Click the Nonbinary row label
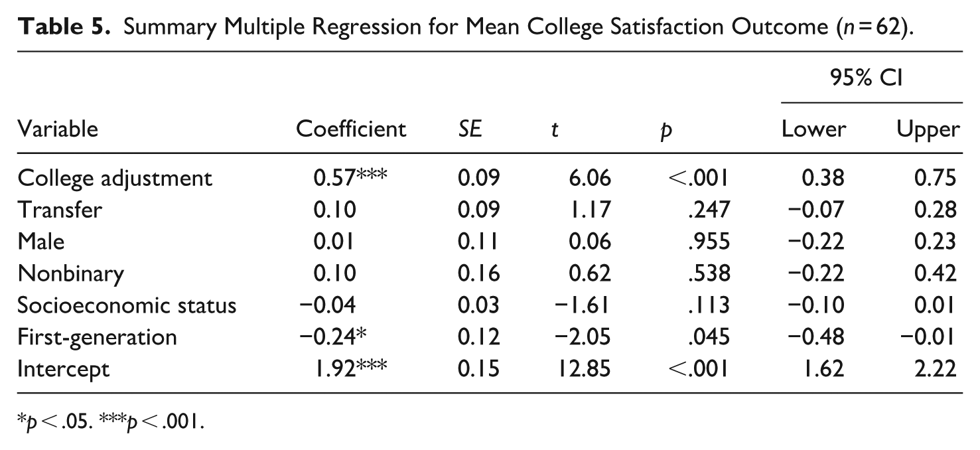 [x=71, y=273]
